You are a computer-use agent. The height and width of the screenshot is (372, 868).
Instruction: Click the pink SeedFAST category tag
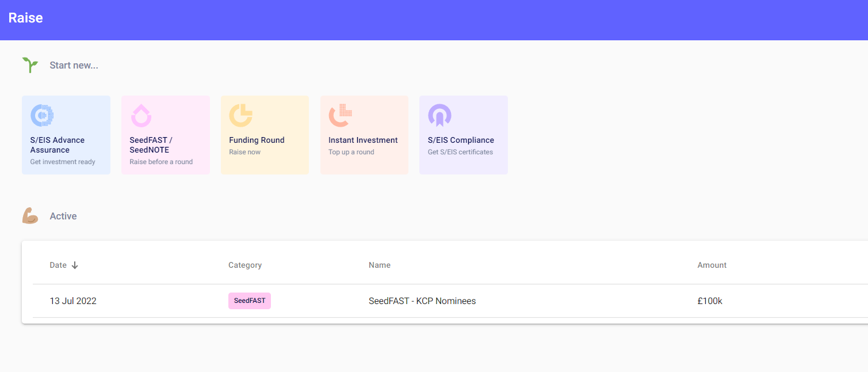click(250, 301)
